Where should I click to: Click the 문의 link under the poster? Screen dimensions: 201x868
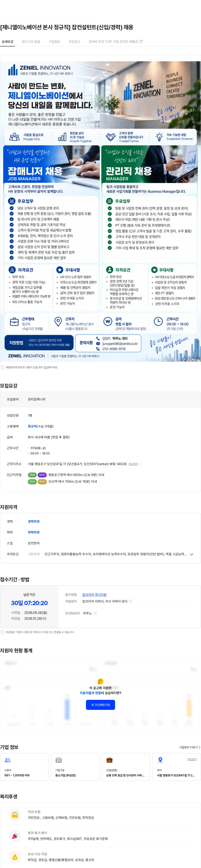coord(45,367)
